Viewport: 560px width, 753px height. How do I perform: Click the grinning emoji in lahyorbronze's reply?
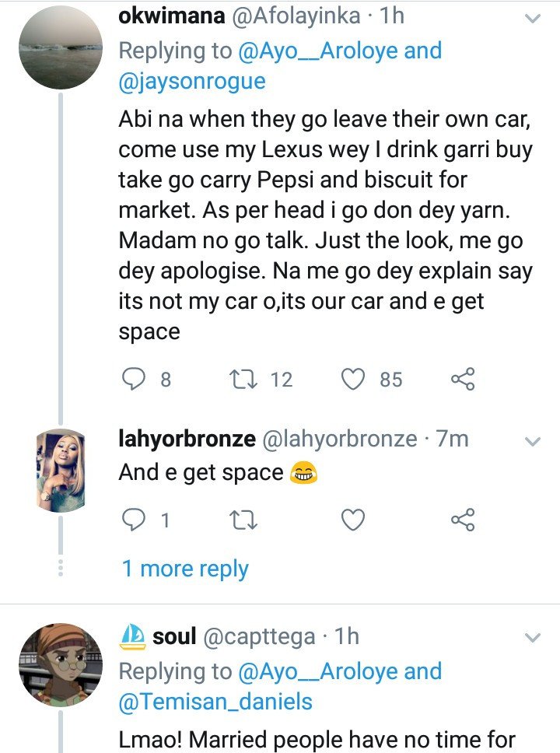(x=303, y=472)
